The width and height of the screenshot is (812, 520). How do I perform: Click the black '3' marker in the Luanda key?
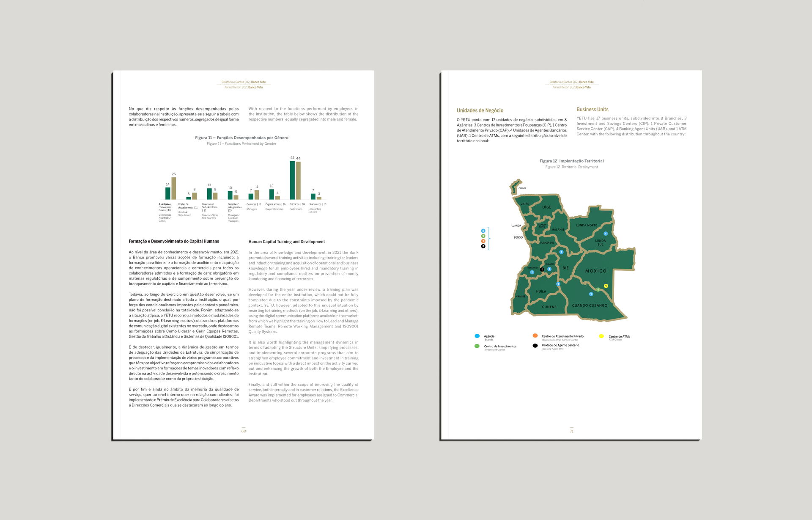pos(483,246)
